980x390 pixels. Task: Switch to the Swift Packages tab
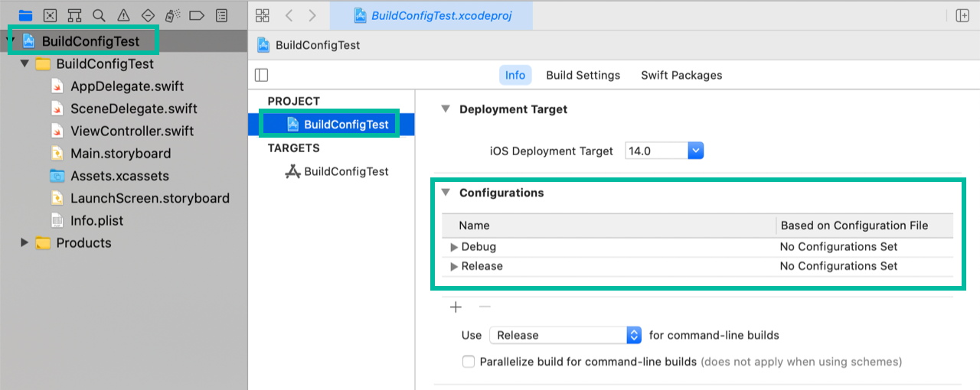681,75
